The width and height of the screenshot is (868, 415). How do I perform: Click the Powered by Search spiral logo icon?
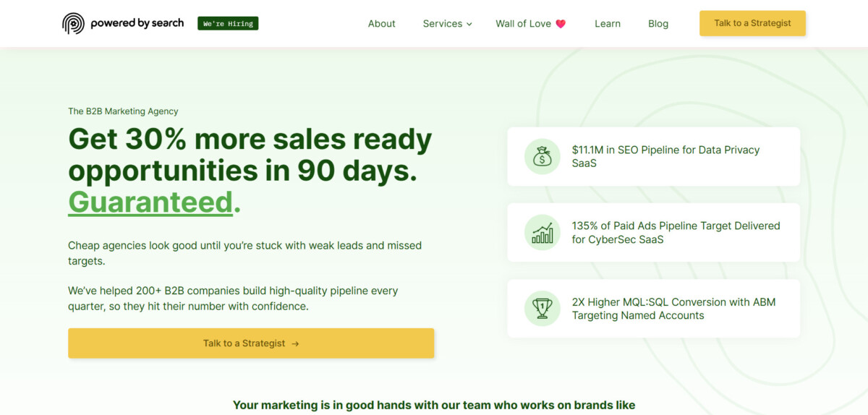click(x=73, y=23)
